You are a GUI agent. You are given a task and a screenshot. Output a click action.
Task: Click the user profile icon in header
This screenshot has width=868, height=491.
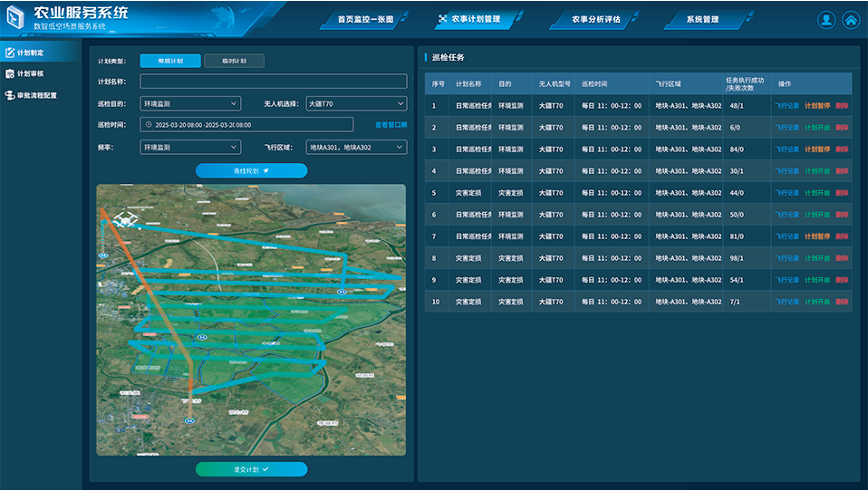(826, 20)
